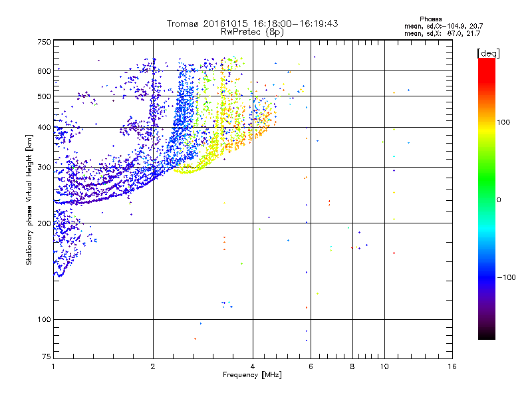
Task: Click the 10 tick on frequency axis
Action: click(x=384, y=366)
